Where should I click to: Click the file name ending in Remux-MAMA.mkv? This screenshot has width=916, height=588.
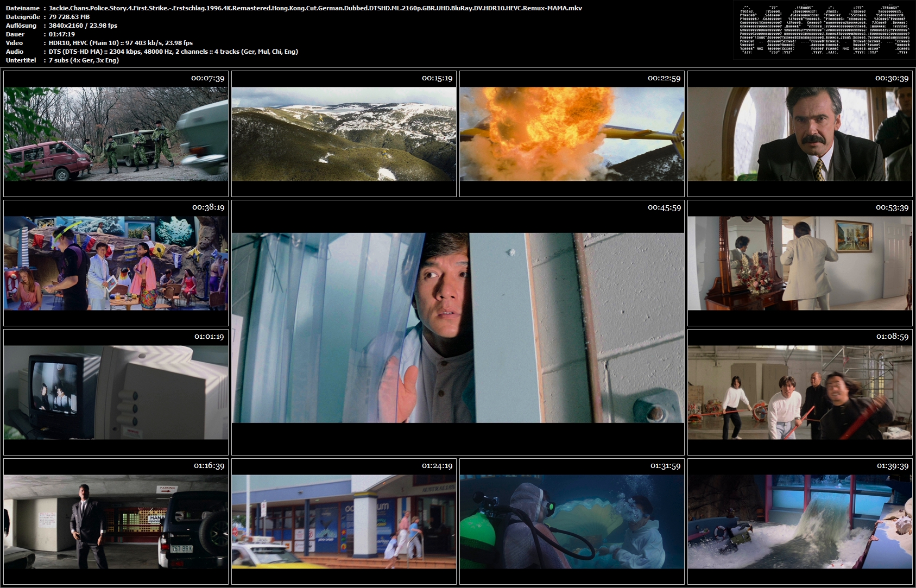[x=315, y=8]
